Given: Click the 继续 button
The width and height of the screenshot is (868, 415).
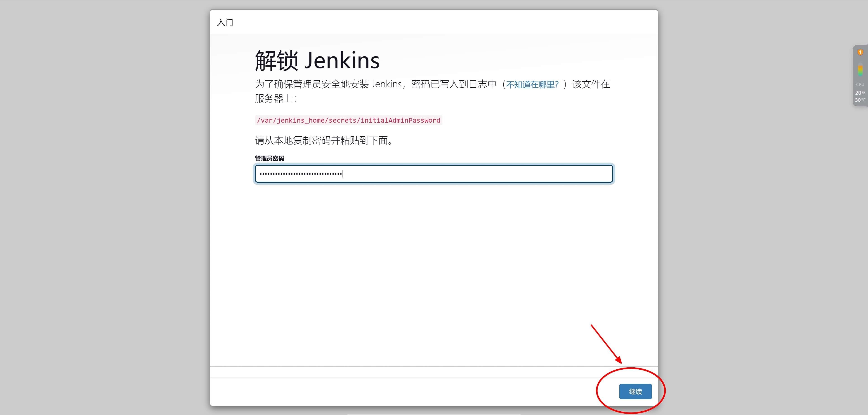Looking at the screenshot, I should click(x=635, y=392).
